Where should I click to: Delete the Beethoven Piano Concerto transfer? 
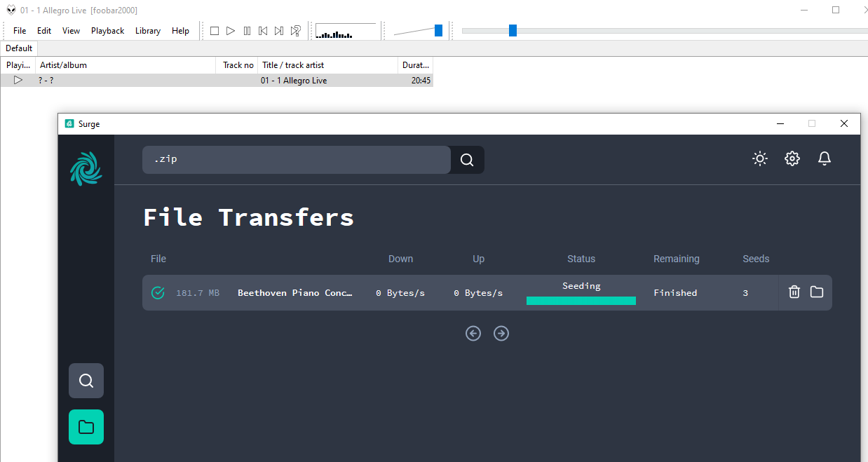click(794, 292)
